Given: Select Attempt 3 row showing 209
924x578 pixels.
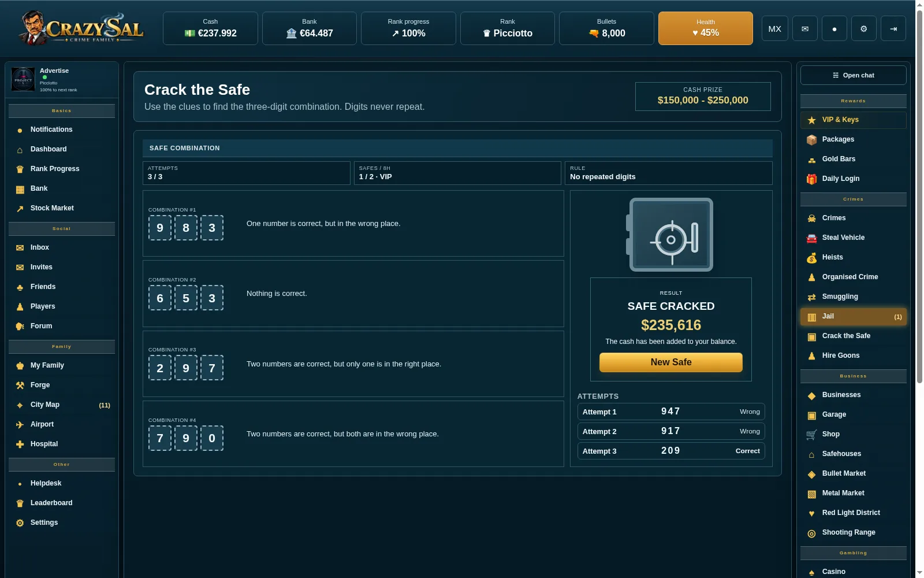Looking at the screenshot, I should point(671,451).
